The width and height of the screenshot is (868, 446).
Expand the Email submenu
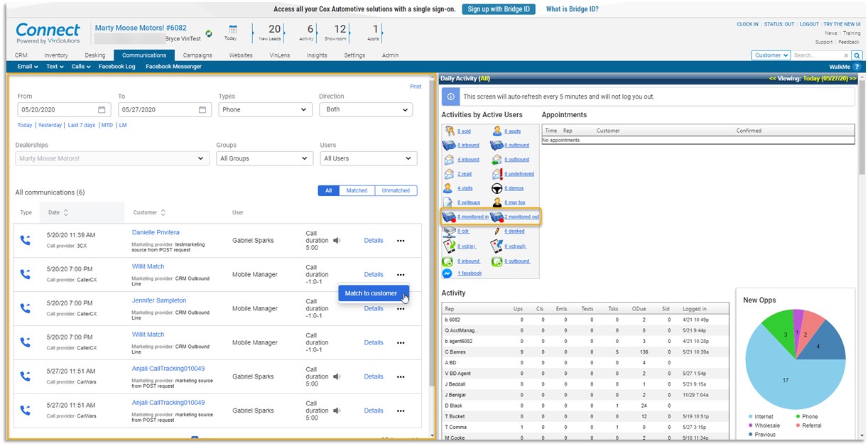click(x=28, y=67)
